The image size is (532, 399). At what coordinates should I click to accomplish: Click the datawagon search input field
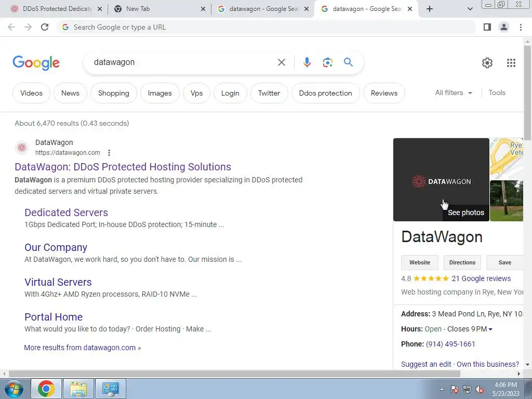(x=183, y=62)
